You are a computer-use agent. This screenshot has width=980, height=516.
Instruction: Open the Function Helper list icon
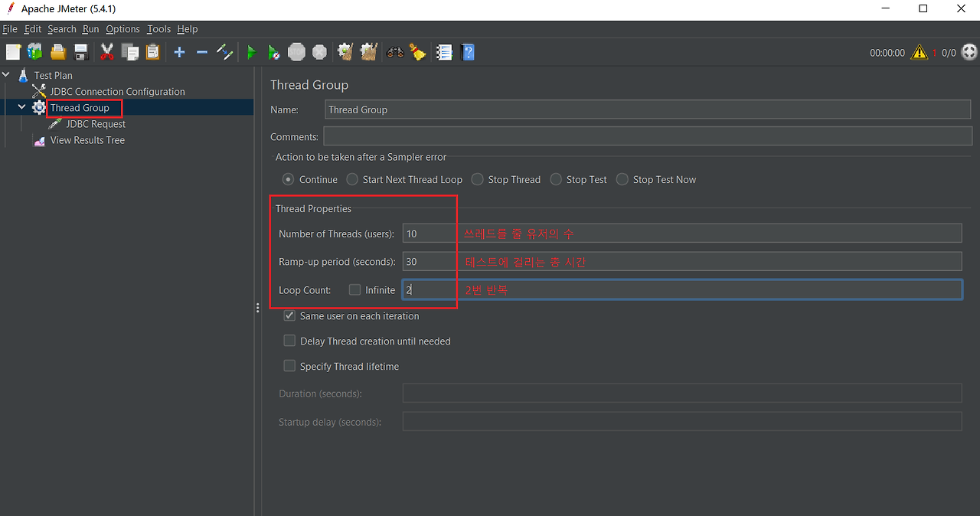444,52
